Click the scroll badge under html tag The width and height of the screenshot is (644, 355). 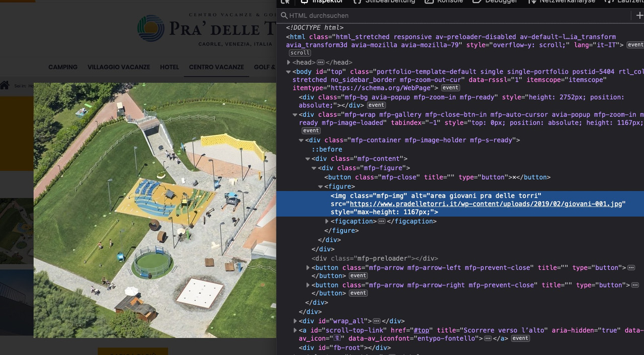pyautogui.click(x=300, y=53)
